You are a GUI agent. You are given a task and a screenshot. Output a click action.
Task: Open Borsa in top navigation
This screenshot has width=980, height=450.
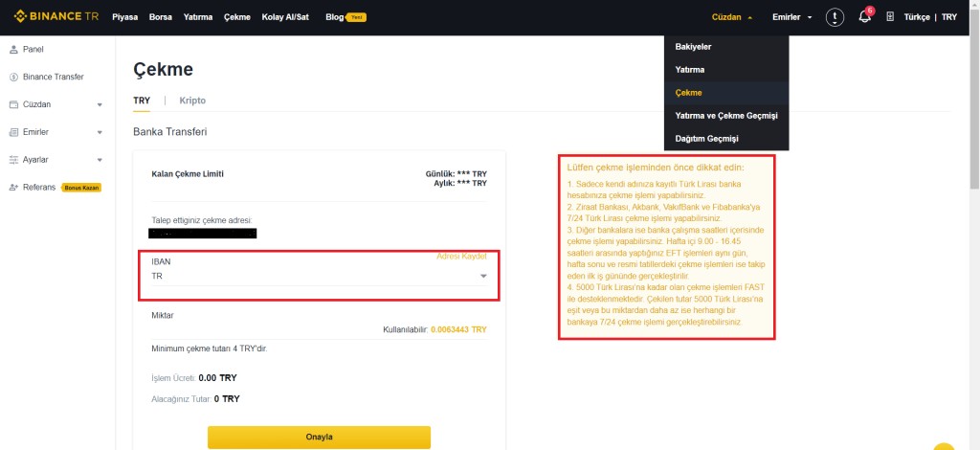[161, 17]
